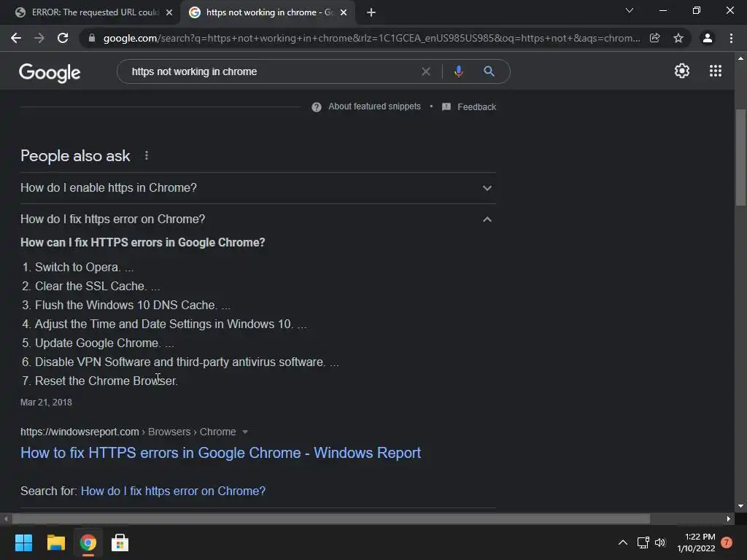
Task: Open clock and date 1:22 PM
Action: [x=696, y=542]
